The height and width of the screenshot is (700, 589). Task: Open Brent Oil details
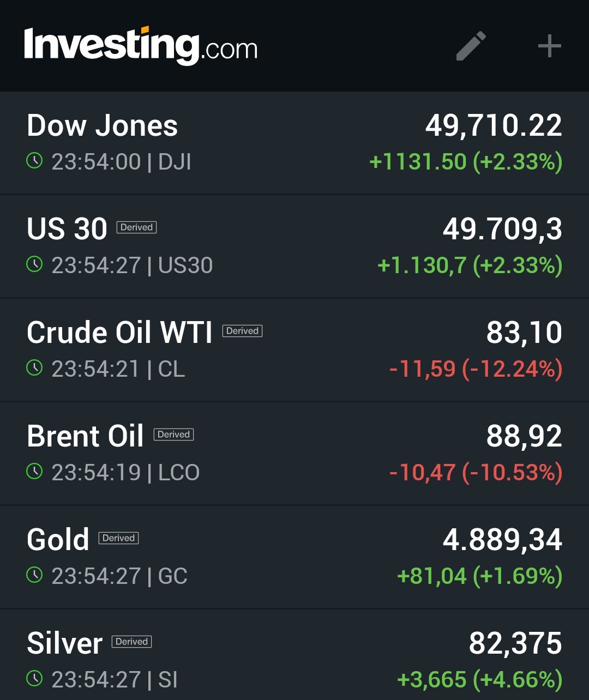[x=86, y=436]
